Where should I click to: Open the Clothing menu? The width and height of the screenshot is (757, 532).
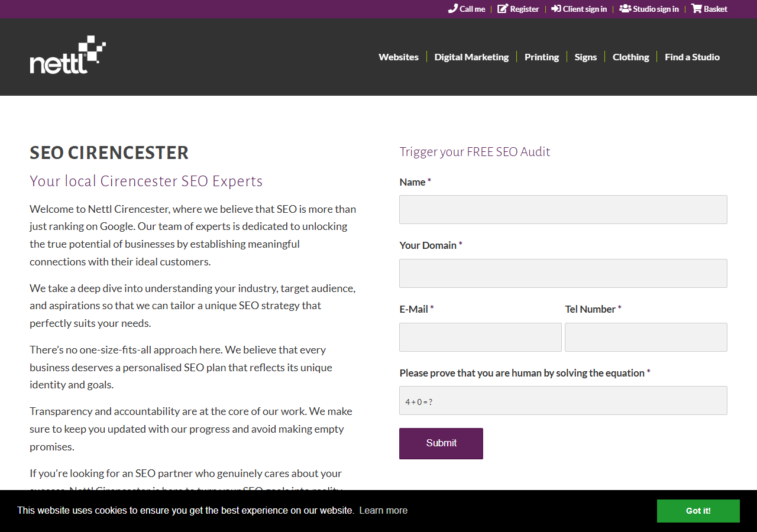630,57
